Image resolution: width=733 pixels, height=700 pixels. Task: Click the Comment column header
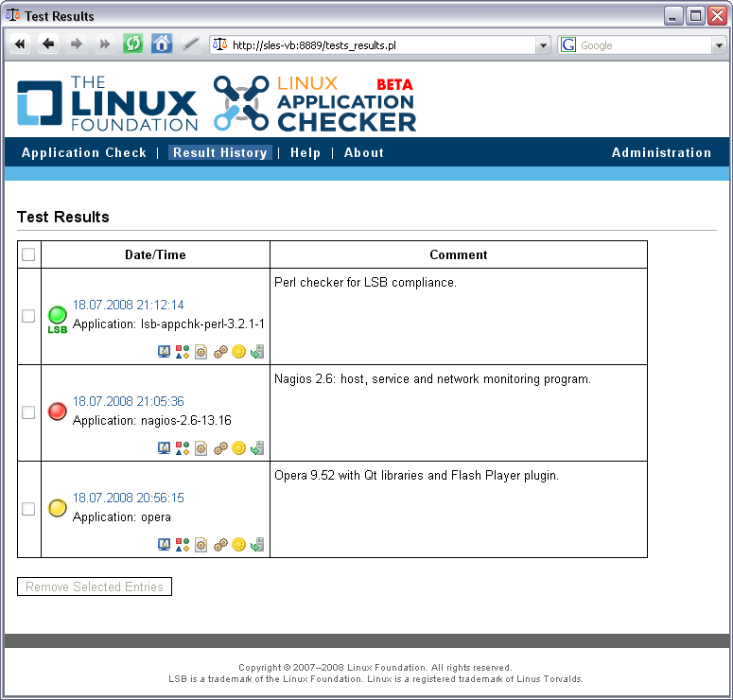point(459,254)
